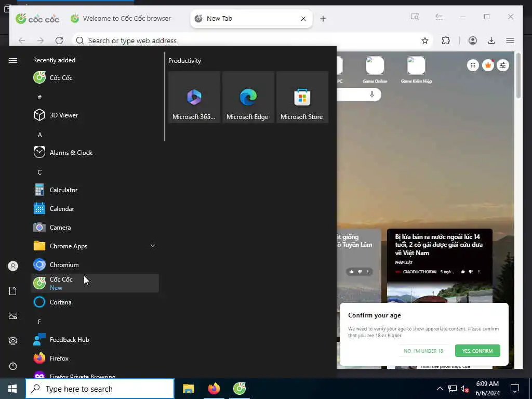Bookmark this page with the star
This screenshot has height=399, width=532.
click(425, 41)
